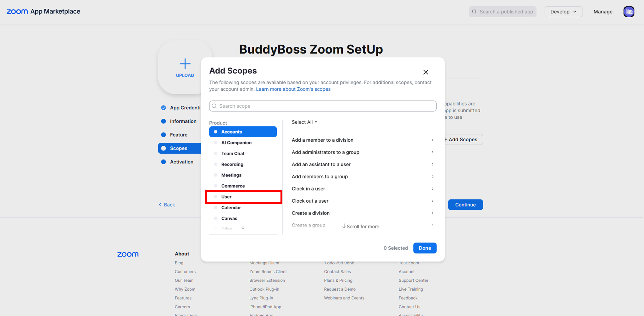Select the Accounts product
The image size is (644, 316).
pyautogui.click(x=243, y=132)
